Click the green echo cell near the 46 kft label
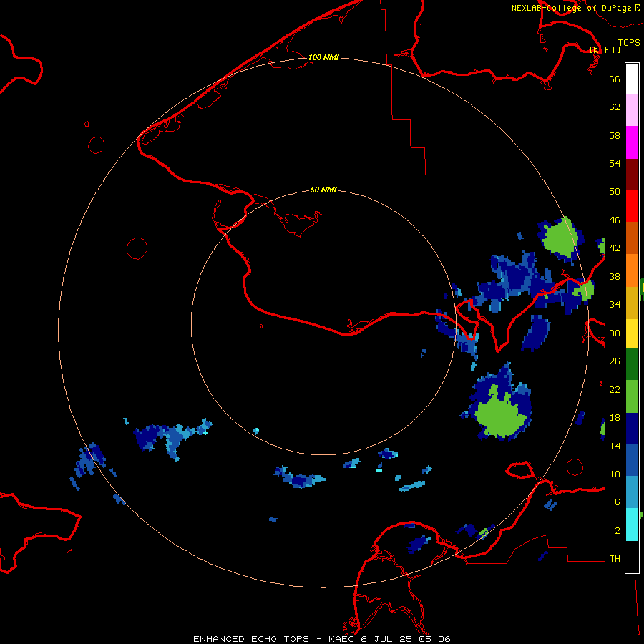The width and height of the screenshot is (644, 644). point(560,238)
